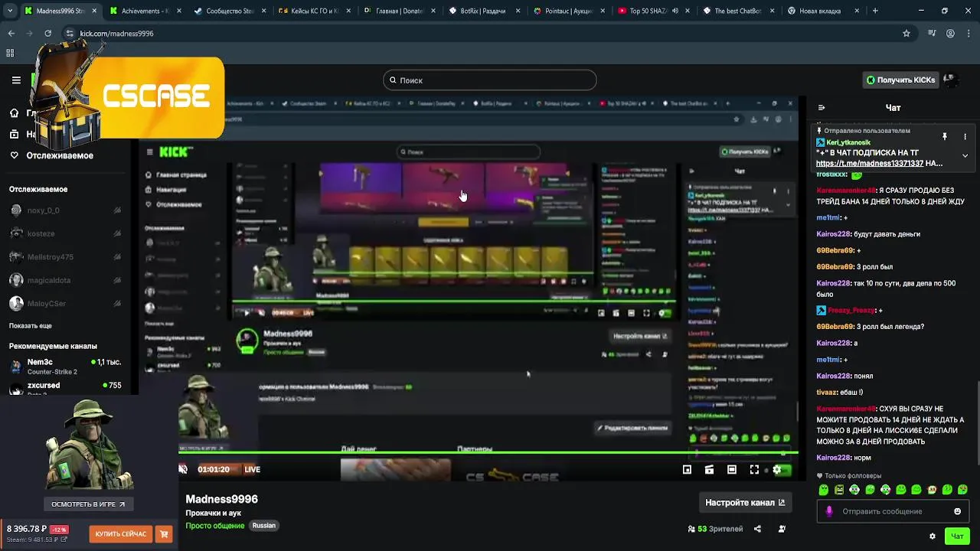Open followed channel noxy_0_0

click(65, 210)
